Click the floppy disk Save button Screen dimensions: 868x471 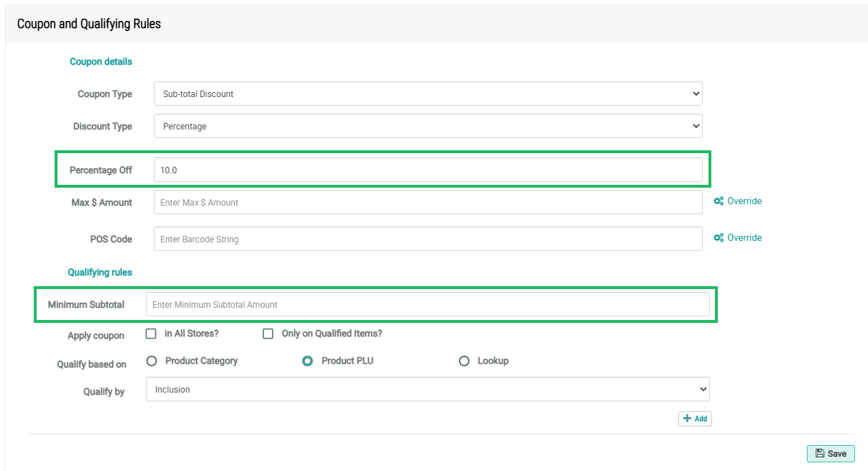831,454
